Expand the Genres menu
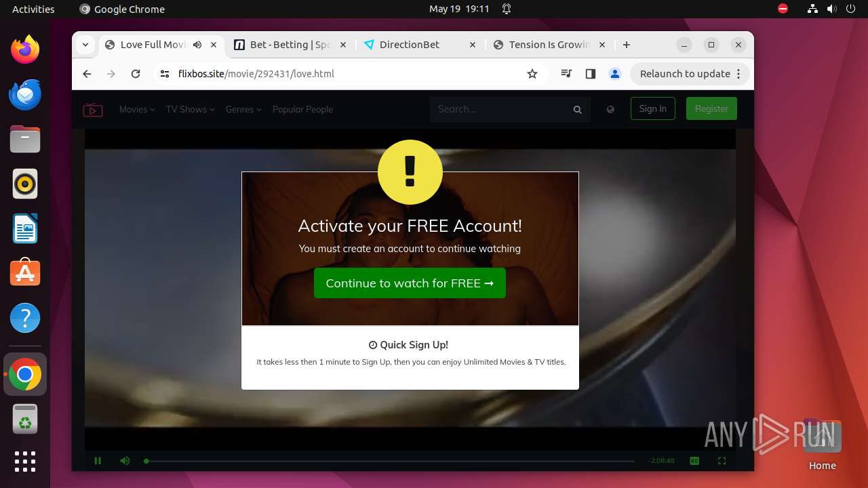Viewport: 868px width, 488px height. pos(243,109)
